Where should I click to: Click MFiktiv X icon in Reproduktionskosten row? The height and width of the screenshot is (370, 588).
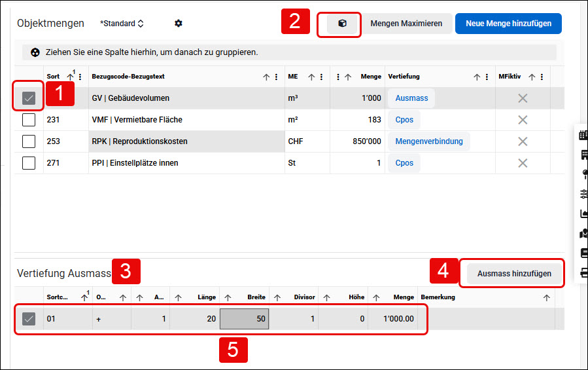pos(523,141)
